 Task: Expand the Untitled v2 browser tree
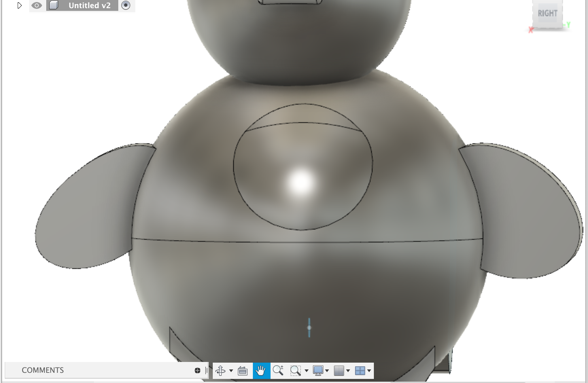pyautogui.click(x=19, y=5)
